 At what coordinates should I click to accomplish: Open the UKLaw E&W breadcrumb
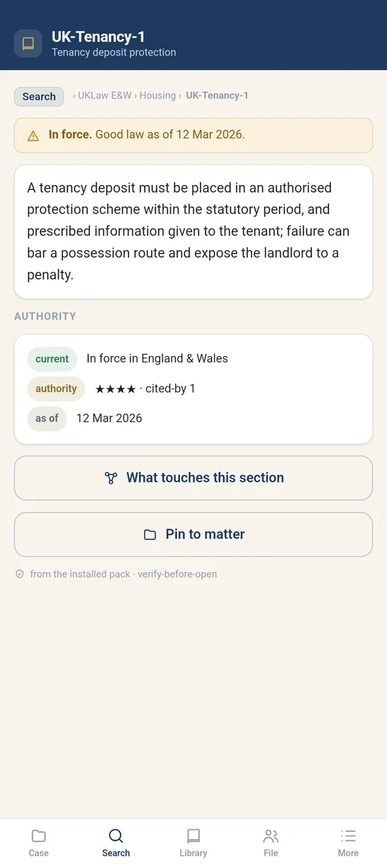point(105,95)
